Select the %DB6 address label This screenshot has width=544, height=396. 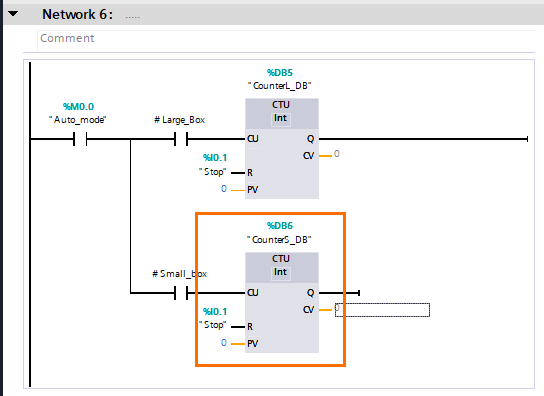click(x=280, y=226)
